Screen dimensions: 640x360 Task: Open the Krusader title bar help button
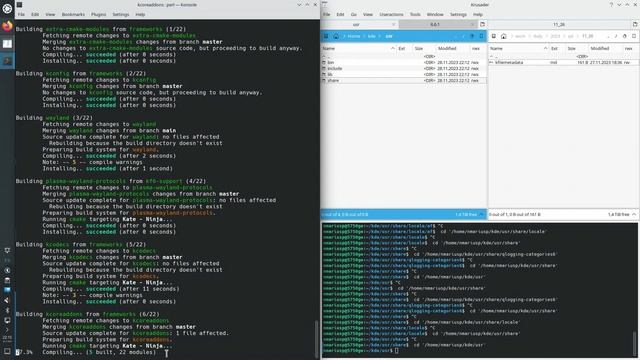coord(611,4)
